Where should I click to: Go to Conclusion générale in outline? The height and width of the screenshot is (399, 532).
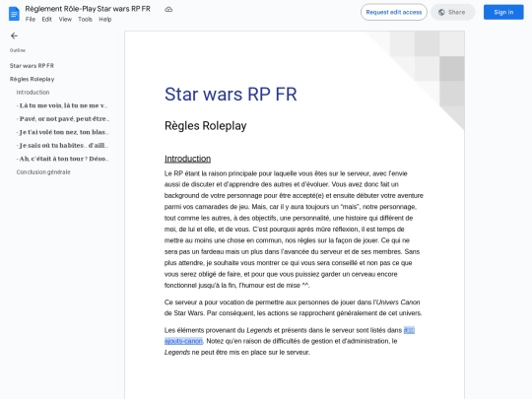(43, 172)
